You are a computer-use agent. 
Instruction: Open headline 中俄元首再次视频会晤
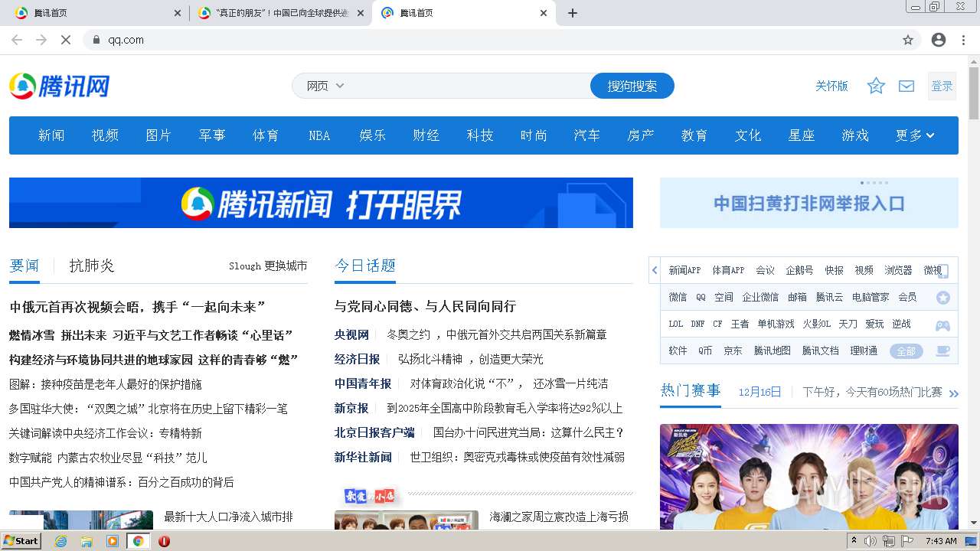[138, 307]
